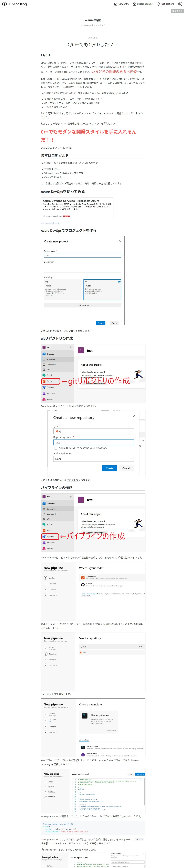The width and height of the screenshot is (186, 868).
Task: Open the Azure DevOps Services embed card title
Action: click(x=71, y=201)
